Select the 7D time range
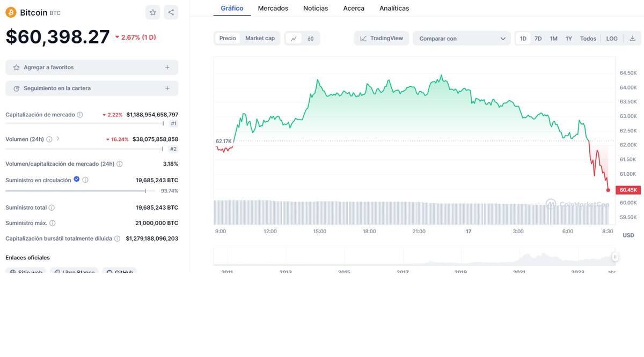644x357 pixels. pyautogui.click(x=538, y=39)
